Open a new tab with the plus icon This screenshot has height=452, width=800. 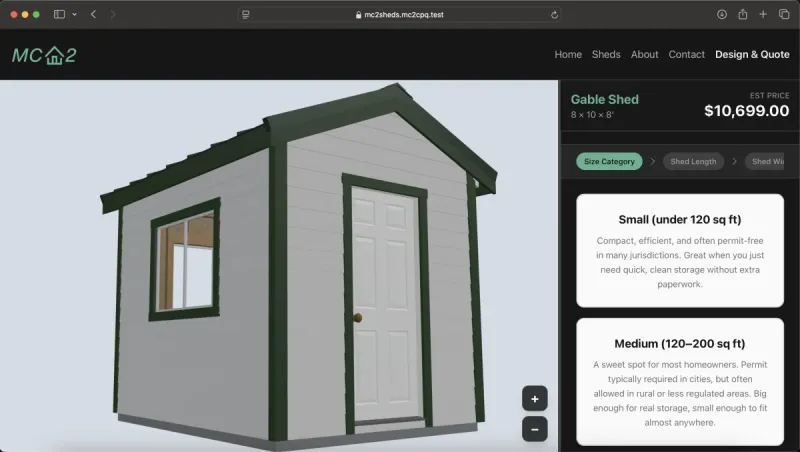click(x=763, y=14)
